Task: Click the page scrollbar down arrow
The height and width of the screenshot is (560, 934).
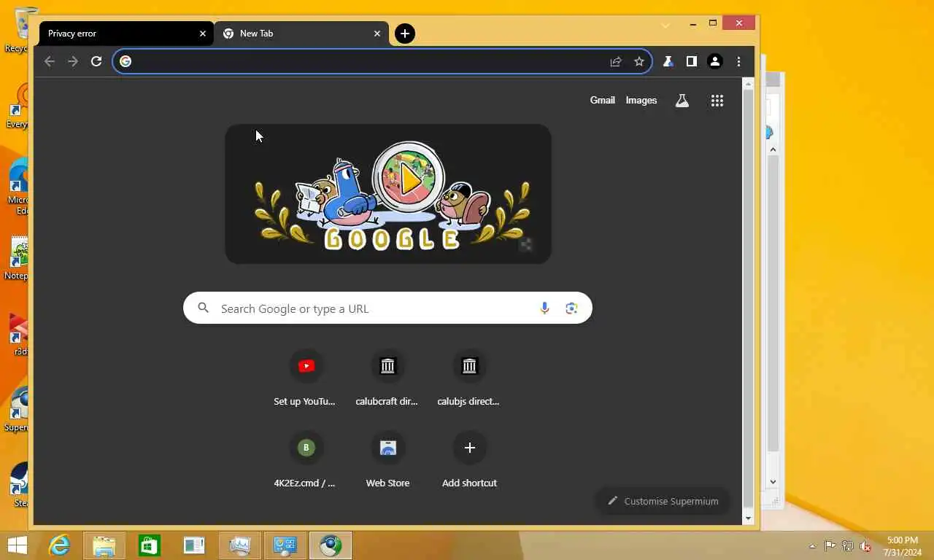Action: [x=748, y=518]
